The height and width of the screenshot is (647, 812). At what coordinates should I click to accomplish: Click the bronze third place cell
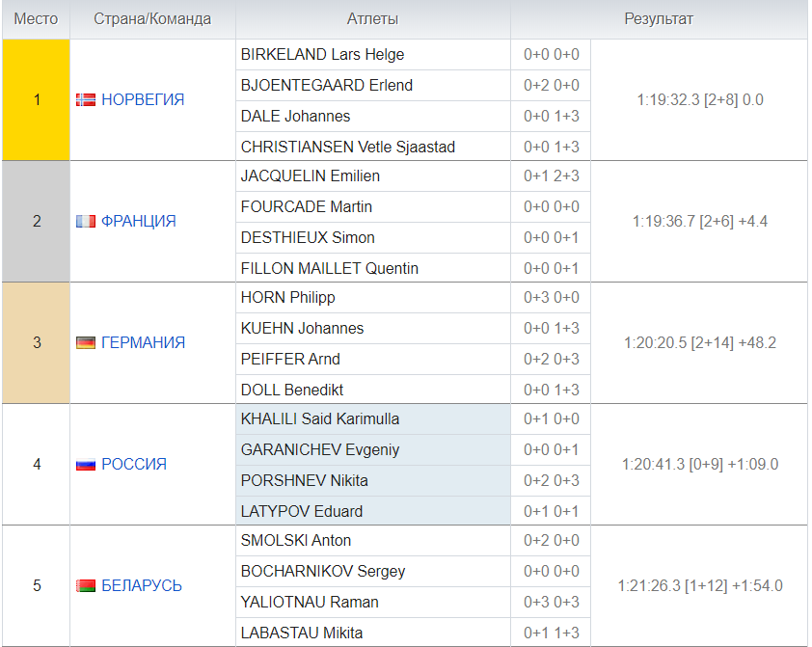(37, 342)
